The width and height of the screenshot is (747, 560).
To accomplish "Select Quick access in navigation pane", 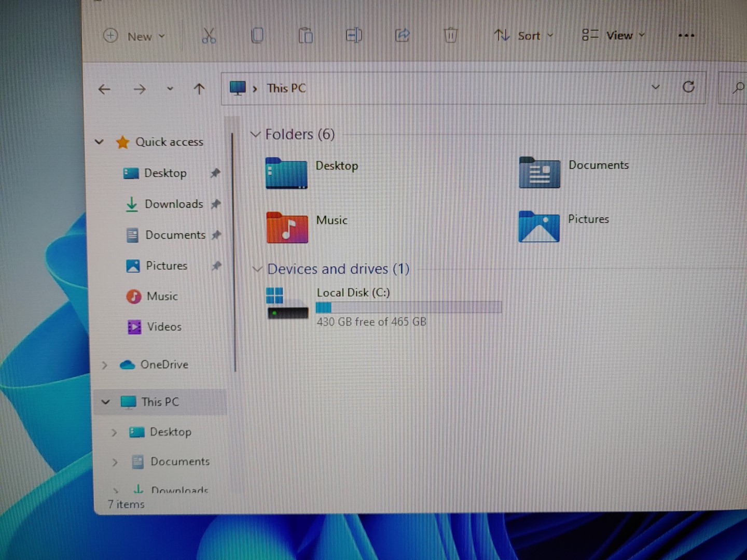I will [169, 142].
